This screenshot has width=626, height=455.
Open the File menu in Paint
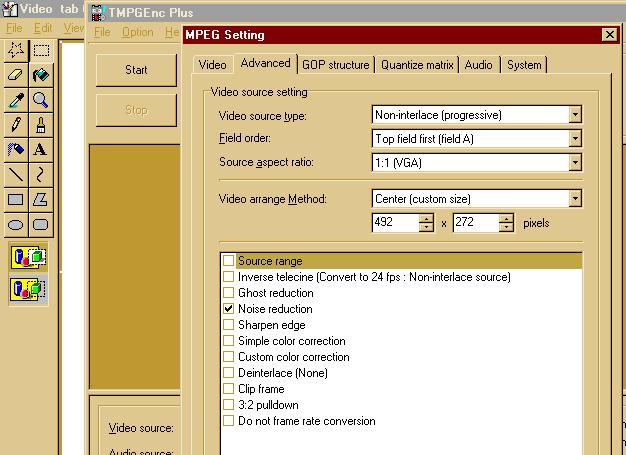[x=14, y=28]
